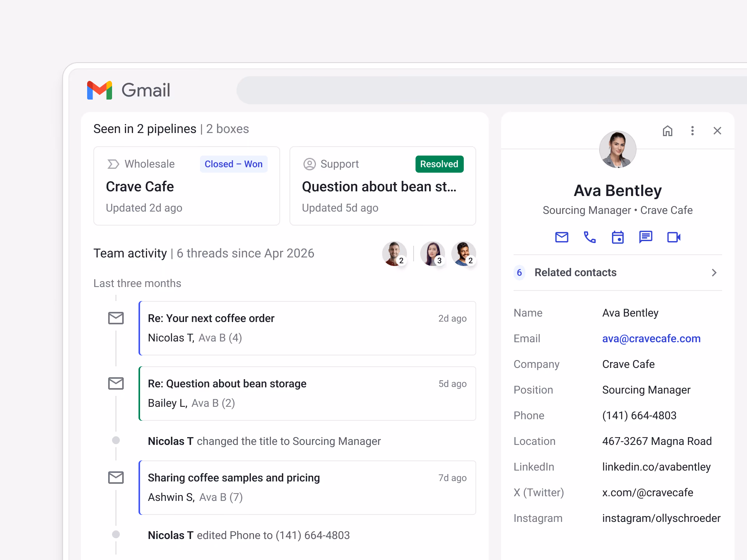Schedule a meeting with the calendar icon

coord(618,237)
